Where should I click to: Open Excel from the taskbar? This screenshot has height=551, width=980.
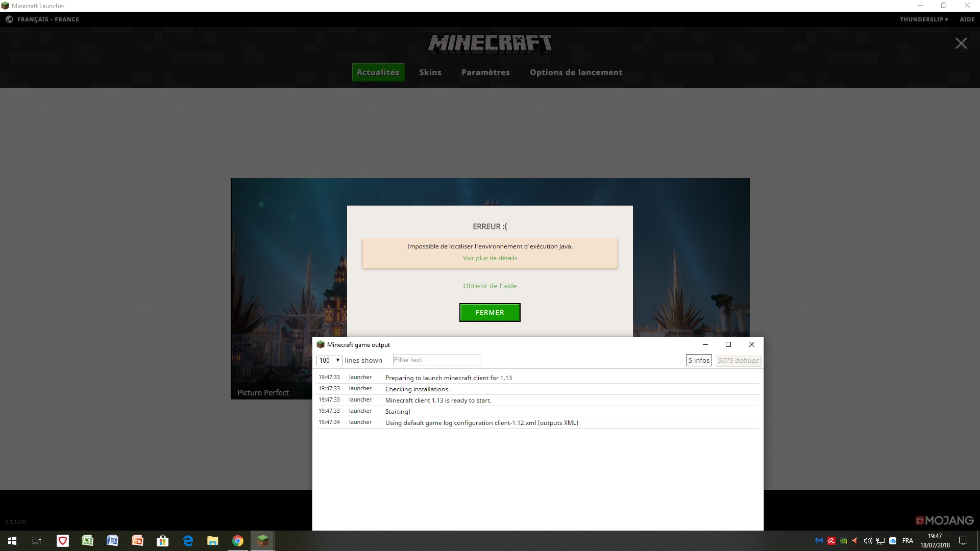tap(87, 541)
